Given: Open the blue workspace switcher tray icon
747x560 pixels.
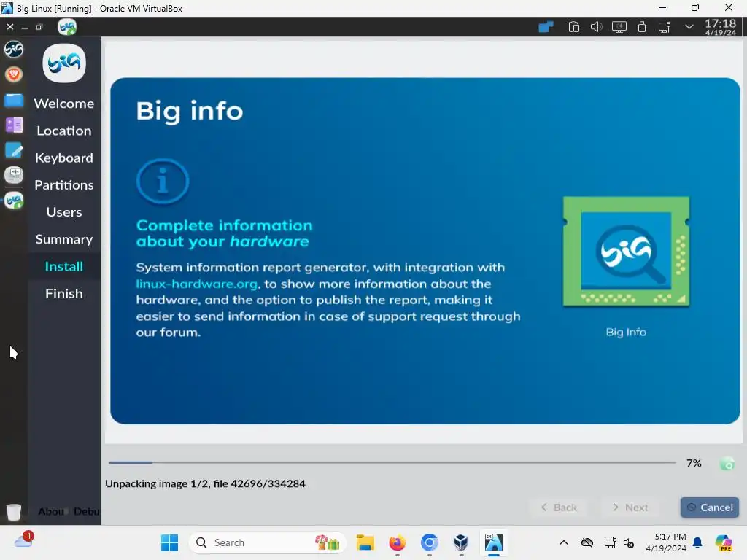Looking at the screenshot, I should (546, 27).
